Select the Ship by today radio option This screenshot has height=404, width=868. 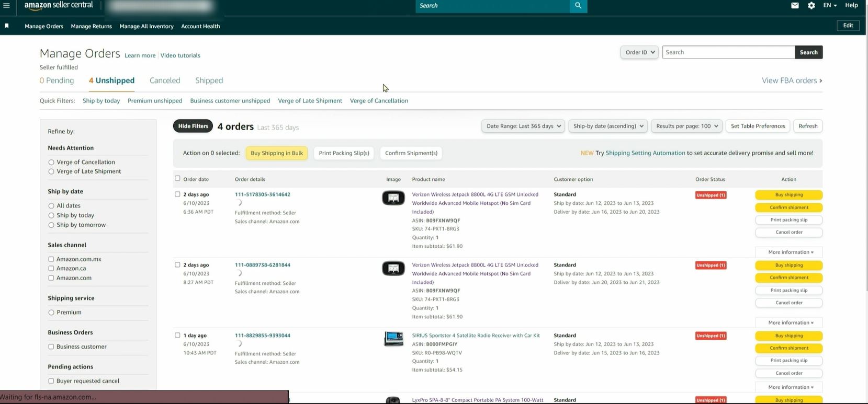coord(51,215)
